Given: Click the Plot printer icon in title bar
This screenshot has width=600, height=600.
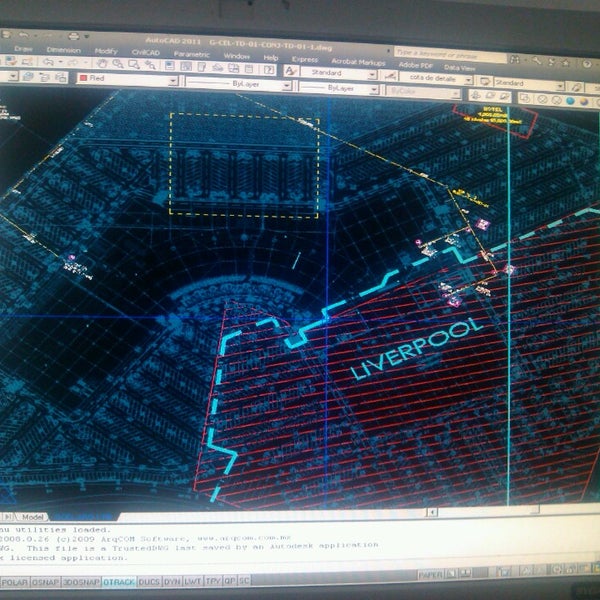Looking at the screenshot, I should (x=74, y=36).
